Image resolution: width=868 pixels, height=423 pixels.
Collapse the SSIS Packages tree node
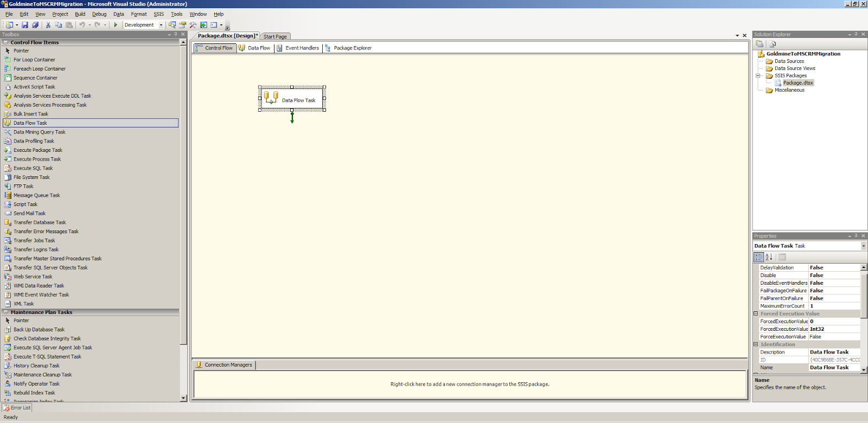coord(758,76)
